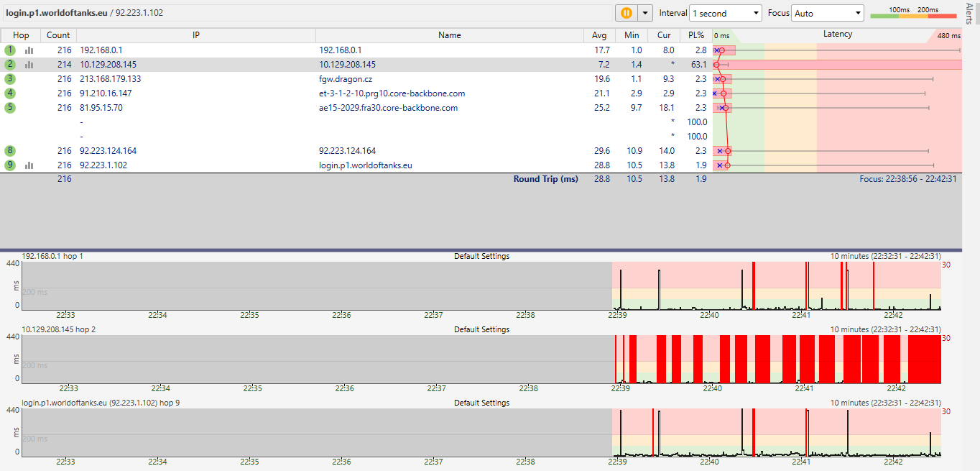Viewport: 980px width, 471px height.
Task: Click the green hop 5 circle icon
Action: point(10,108)
